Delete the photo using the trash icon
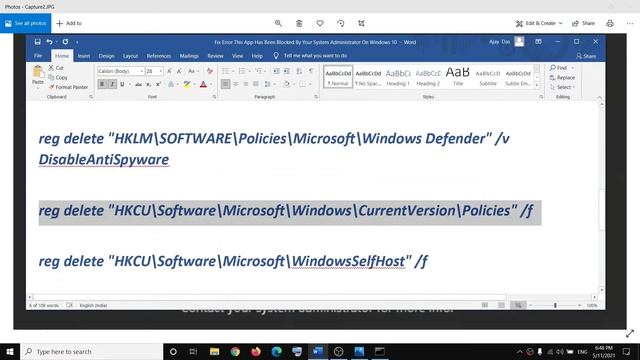Screen dimensions: 640x360 point(299,23)
